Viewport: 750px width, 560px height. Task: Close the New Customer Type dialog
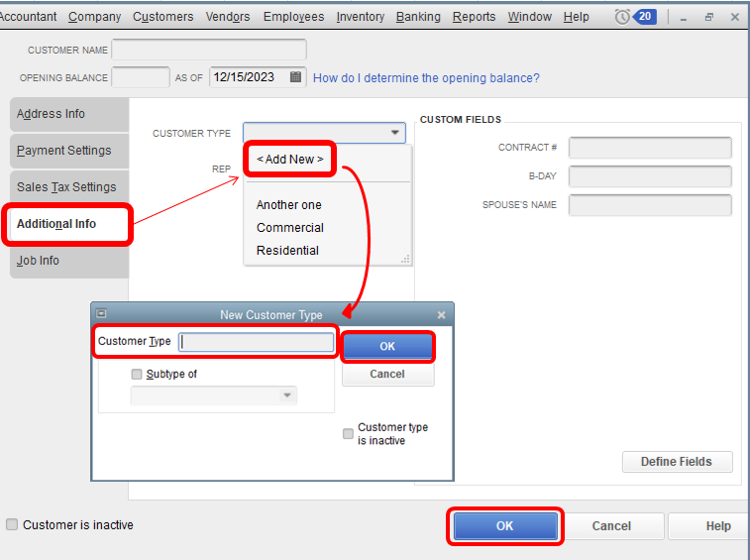pos(441,315)
